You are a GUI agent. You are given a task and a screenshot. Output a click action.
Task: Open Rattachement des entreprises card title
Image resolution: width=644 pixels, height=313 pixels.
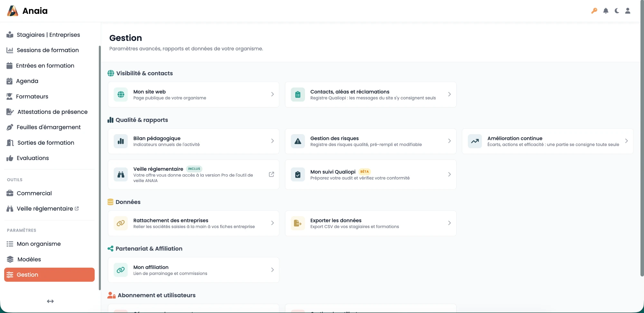click(171, 220)
